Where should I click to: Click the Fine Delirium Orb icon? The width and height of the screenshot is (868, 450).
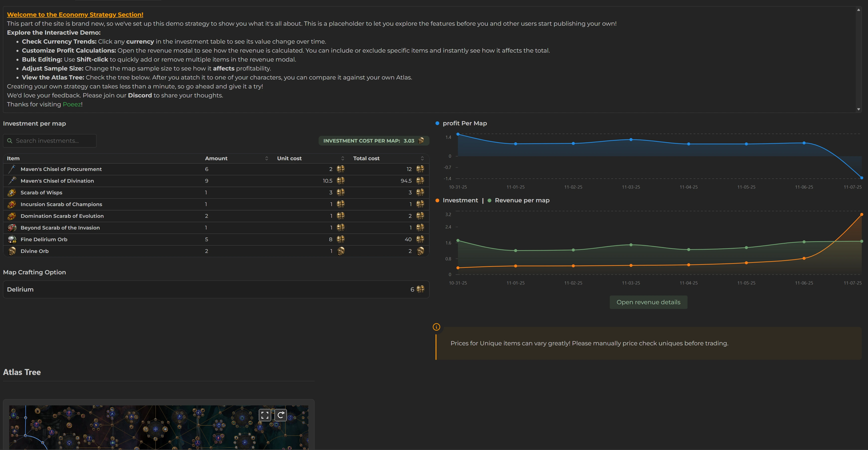coord(12,239)
